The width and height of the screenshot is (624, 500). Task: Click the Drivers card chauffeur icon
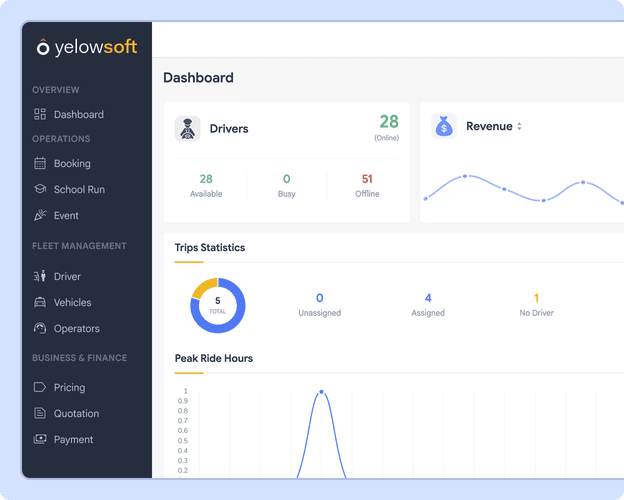coord(187,129)
